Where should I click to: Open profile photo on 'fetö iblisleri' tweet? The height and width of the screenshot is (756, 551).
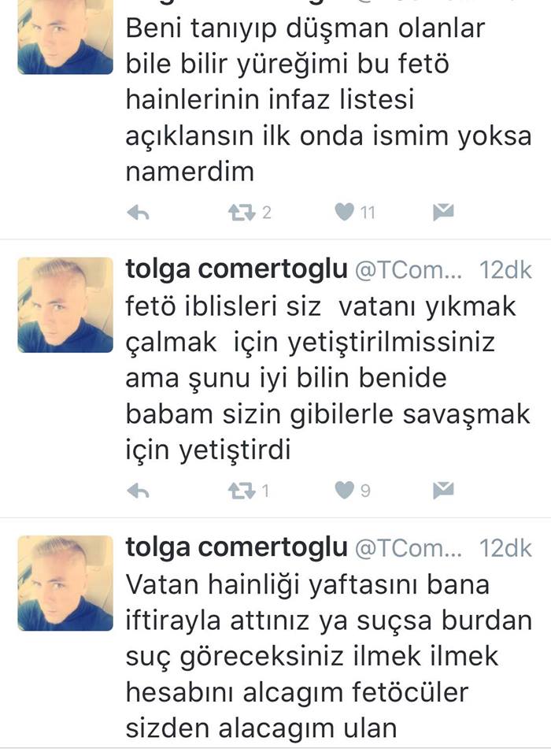tap(65, 306)
